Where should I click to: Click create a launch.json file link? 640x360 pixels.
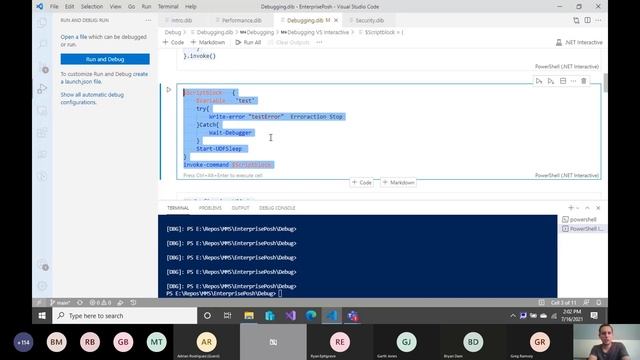click(104, 78)
